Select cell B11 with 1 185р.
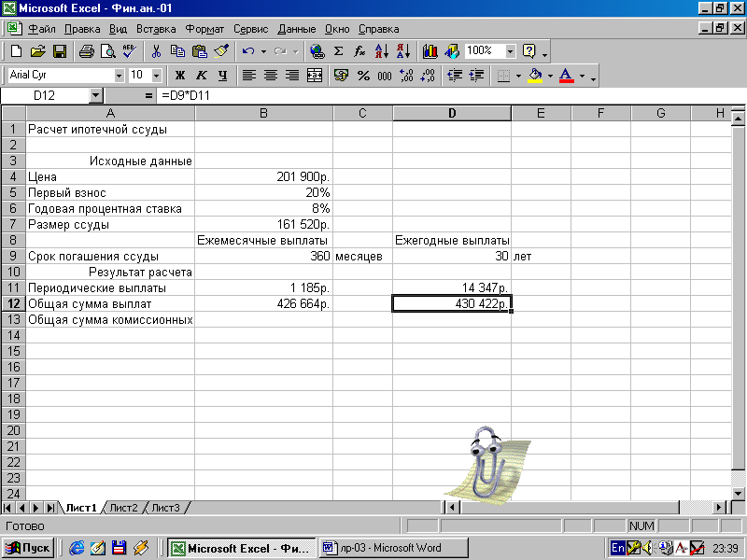Image resolution: width=747 pixels, height=560 pixels. [x=264, y=287]
